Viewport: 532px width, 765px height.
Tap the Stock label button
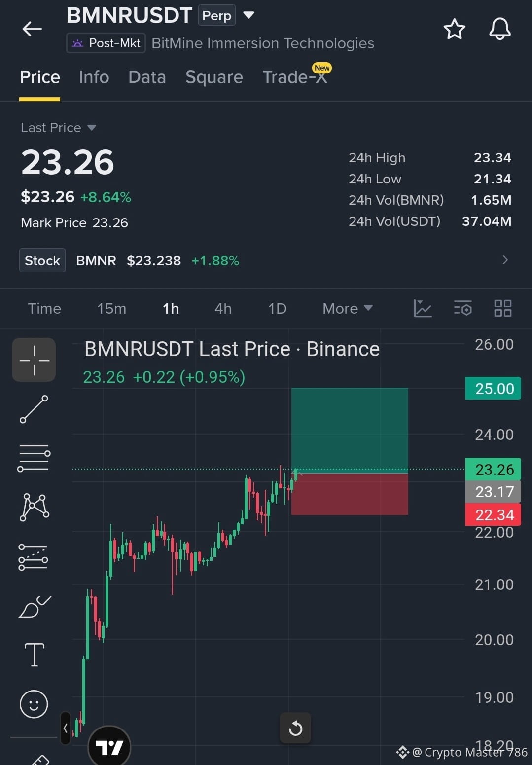pyautogui.click(x=42, y=260)
